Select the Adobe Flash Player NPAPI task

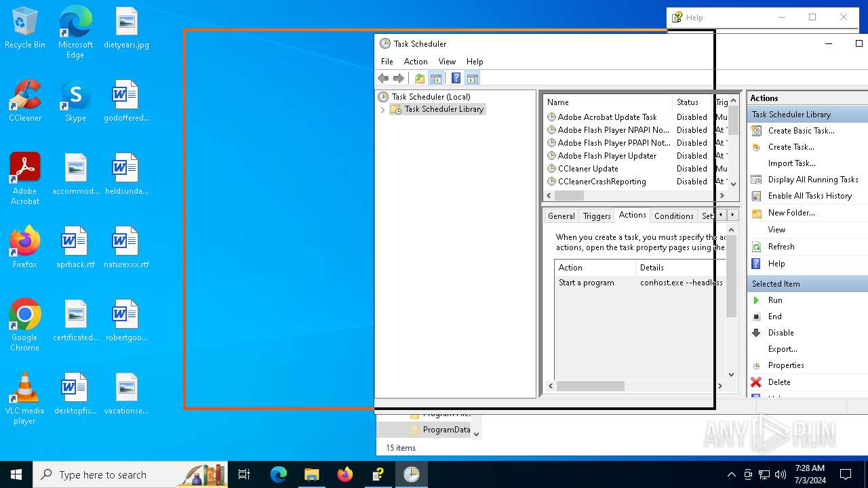(613, 130)
